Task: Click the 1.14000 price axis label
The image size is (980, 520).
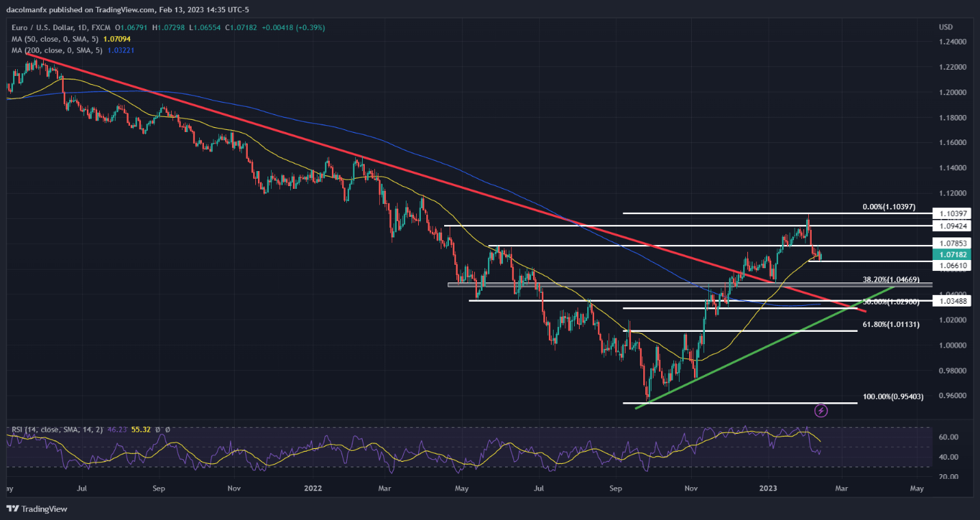Action: (951, 168)
